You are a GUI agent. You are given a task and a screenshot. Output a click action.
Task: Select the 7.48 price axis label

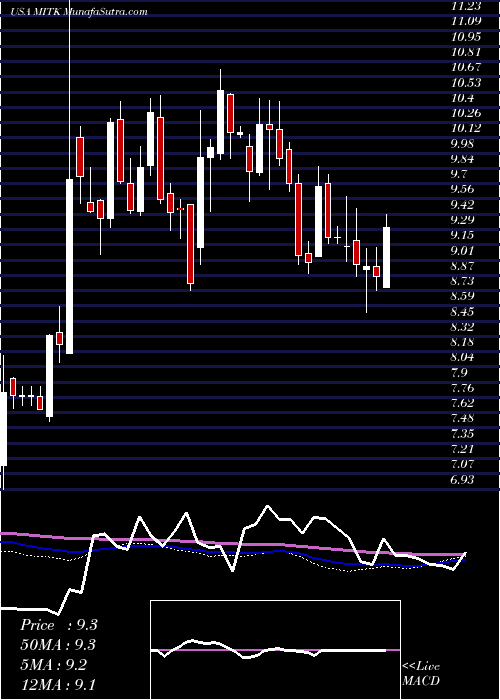coord(463,418)
